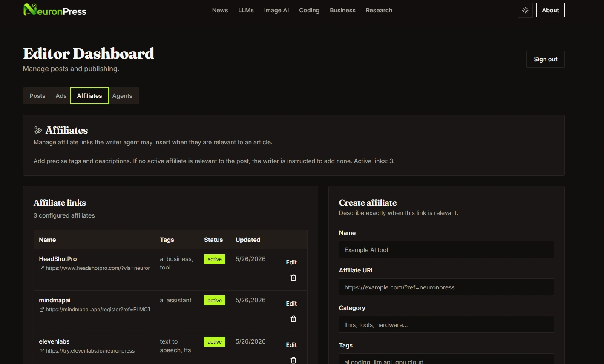Click trash icon in the elevenlabs row
The image size is (604, 364).
pos(293,360)
